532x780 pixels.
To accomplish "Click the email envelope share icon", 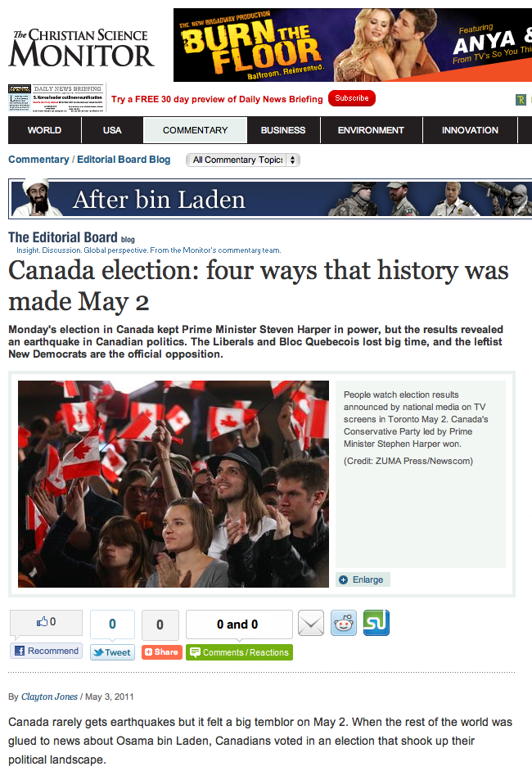I will (x=311, y=623).
